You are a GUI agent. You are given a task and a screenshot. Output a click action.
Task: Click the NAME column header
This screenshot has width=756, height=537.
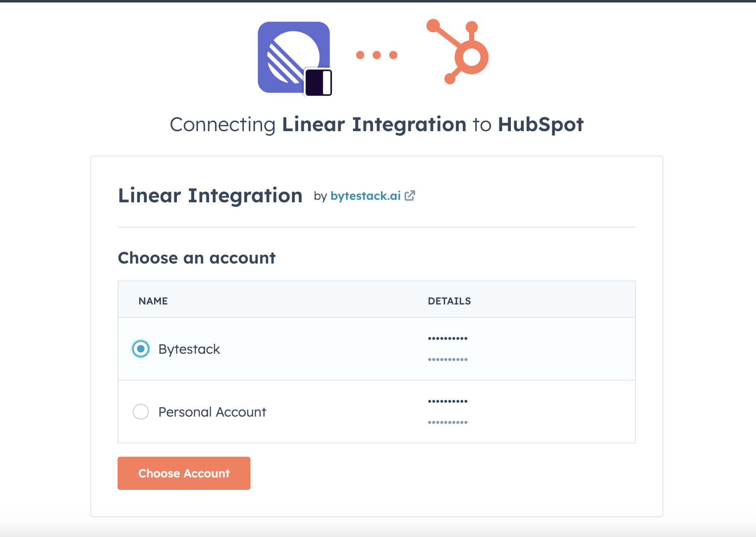tap(153, 301)
